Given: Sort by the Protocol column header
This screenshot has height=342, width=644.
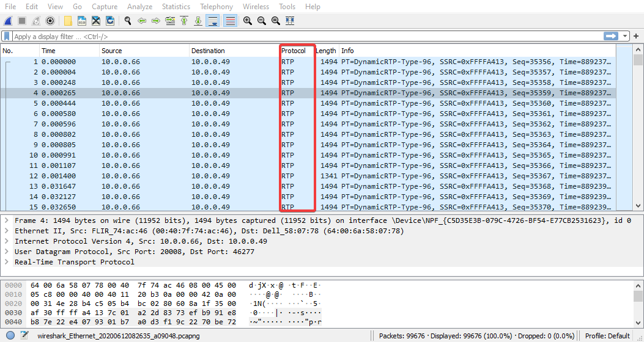Looking at the screenshot, I should point(297,51).
